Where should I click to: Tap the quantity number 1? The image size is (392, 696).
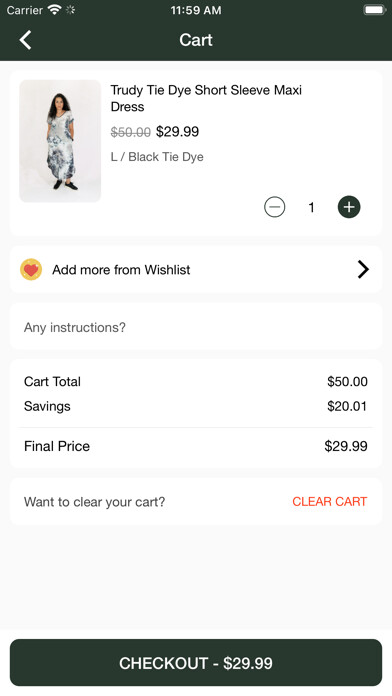click(x=312, y=207)
